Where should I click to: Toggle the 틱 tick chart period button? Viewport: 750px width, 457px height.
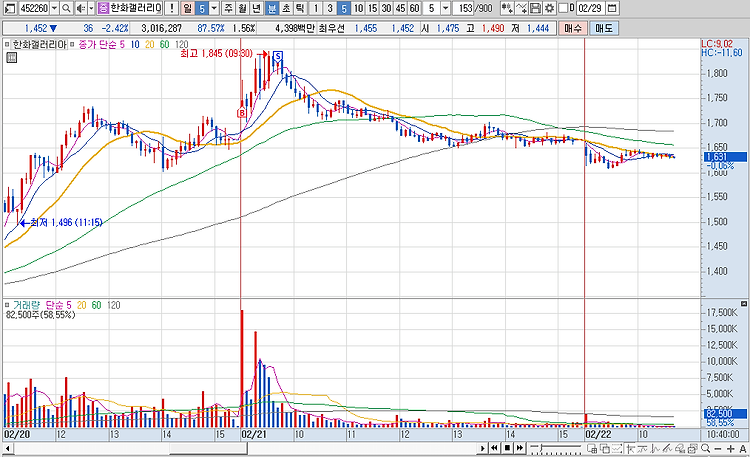(300, 8)
